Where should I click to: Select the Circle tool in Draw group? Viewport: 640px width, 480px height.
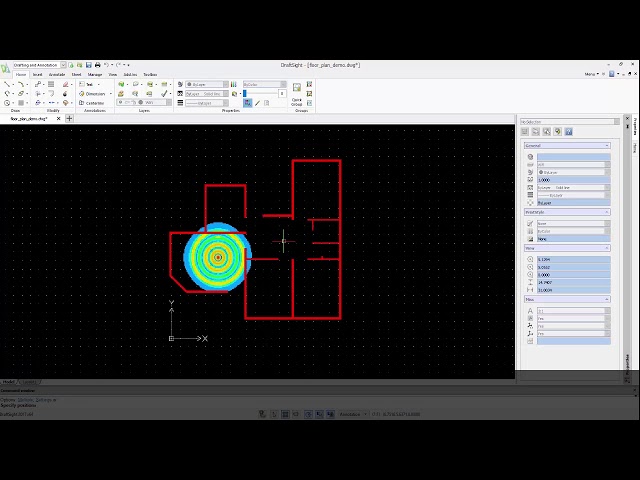coord(7,103)
